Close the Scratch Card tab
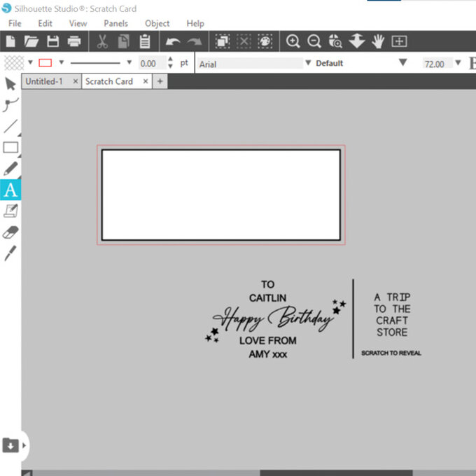The height and width of the screenshot is (476, 476). coord(146,81)
